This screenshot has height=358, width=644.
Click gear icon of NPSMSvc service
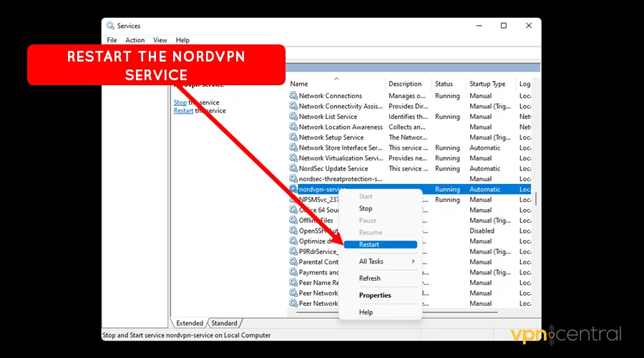(x=293, y=199)
